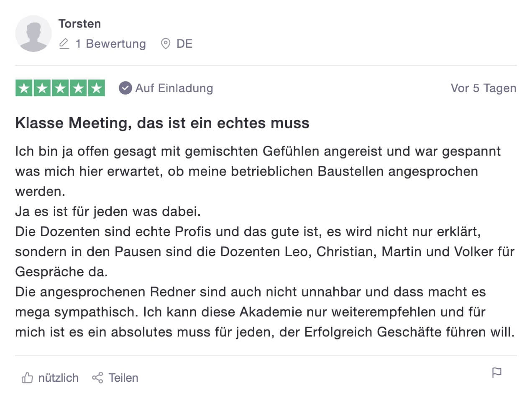This screenshot has width=532, height=401.
Task: Click the "Vor 5 Tagen" date
Action: tap(483, 88)
